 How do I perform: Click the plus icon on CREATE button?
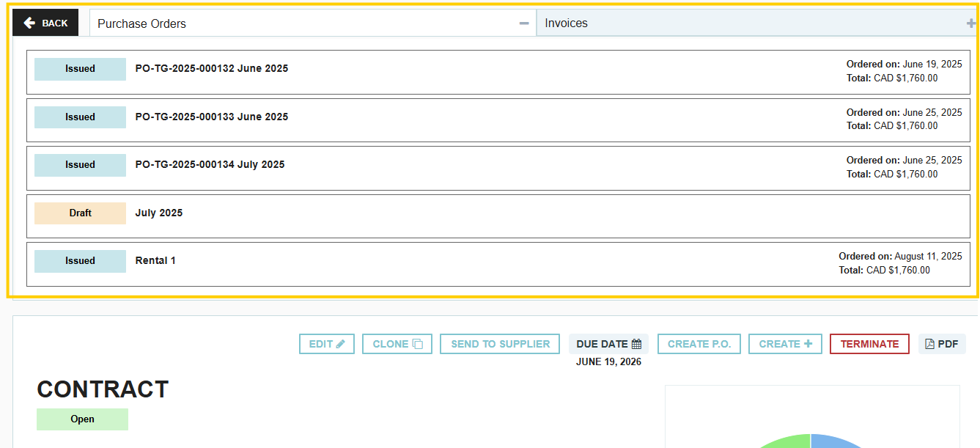(808, 344)
